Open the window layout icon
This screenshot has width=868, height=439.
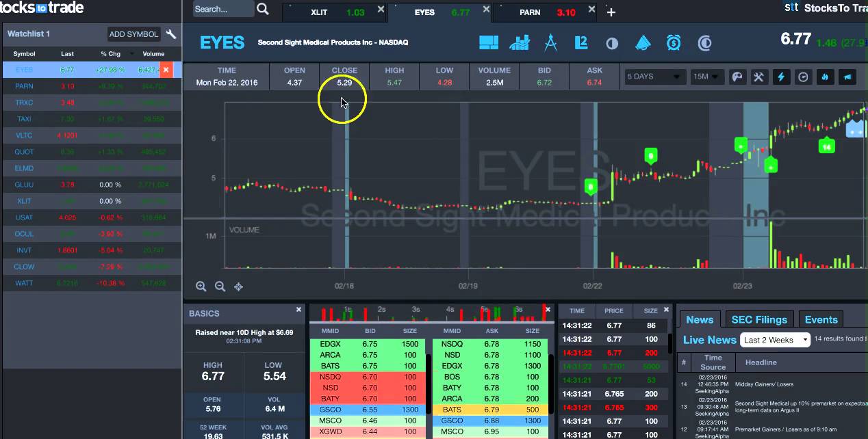click(489, 42)
